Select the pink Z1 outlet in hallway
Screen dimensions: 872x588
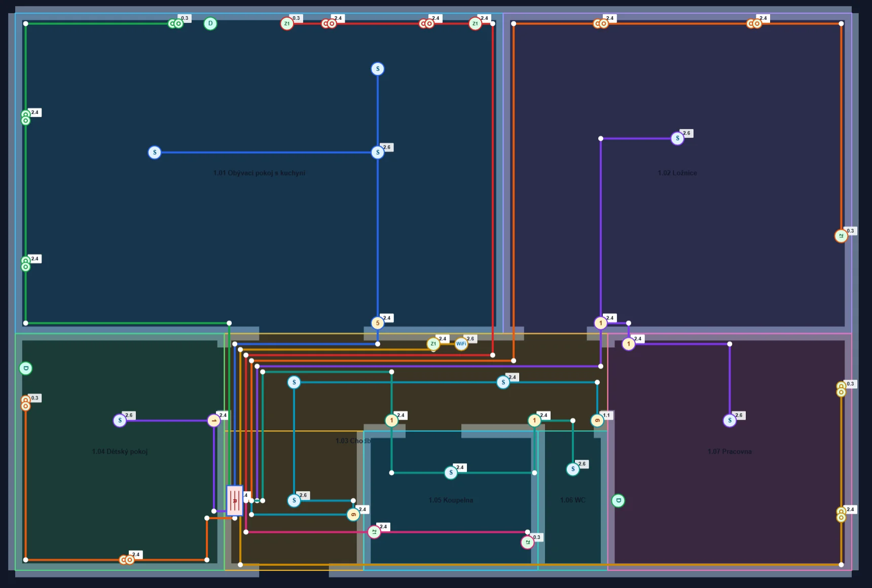[x=374, y=532]
